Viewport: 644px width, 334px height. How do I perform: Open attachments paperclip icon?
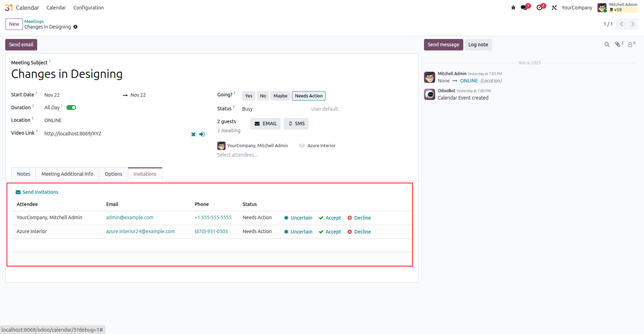pyautogui.click(x=618, y=44)
